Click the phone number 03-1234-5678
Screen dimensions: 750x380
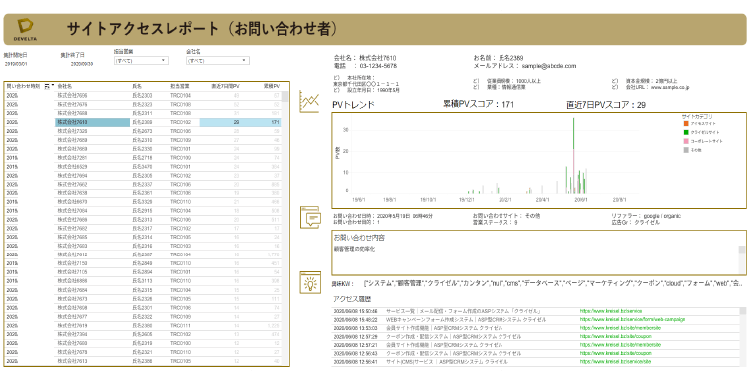pyautogui.click(x=378, y=66)
